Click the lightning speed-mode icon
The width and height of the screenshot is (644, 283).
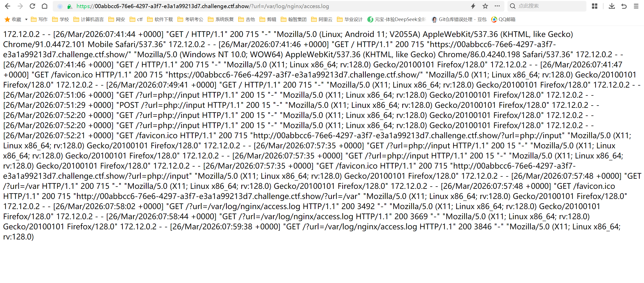473,6
